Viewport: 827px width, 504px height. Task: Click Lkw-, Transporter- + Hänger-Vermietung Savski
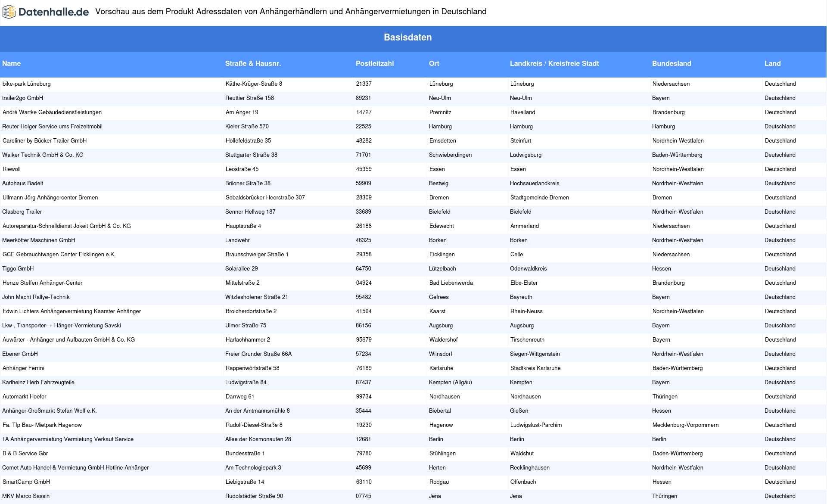61,326
